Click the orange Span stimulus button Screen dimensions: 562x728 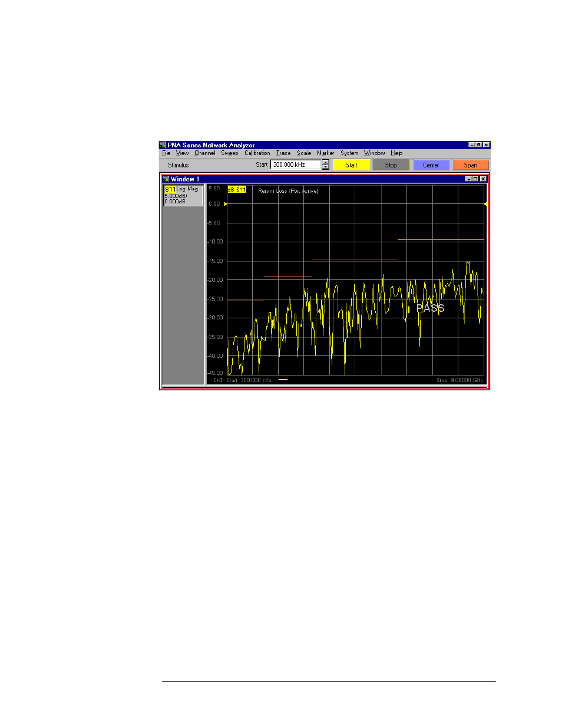click(471, 165)
